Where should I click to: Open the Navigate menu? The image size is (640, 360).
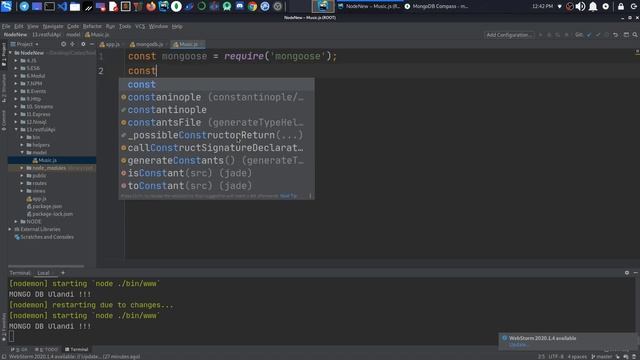coord(53,26)
